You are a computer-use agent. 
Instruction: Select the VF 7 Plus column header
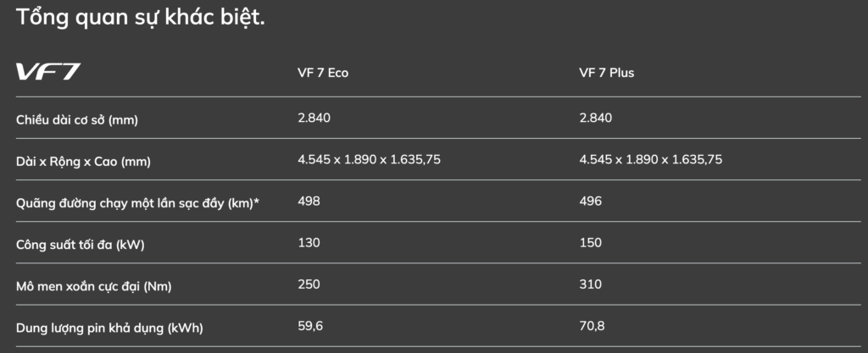[607, 73]
